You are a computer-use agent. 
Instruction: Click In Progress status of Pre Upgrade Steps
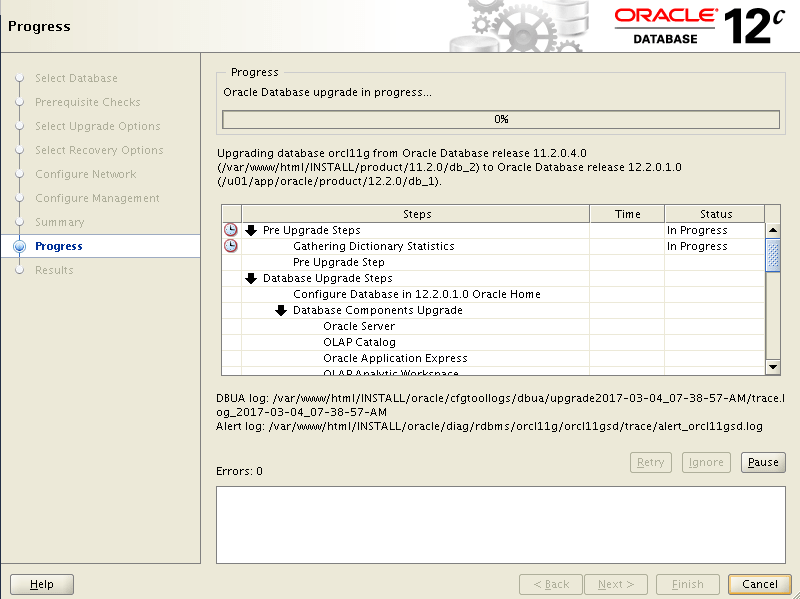point(697,230)
